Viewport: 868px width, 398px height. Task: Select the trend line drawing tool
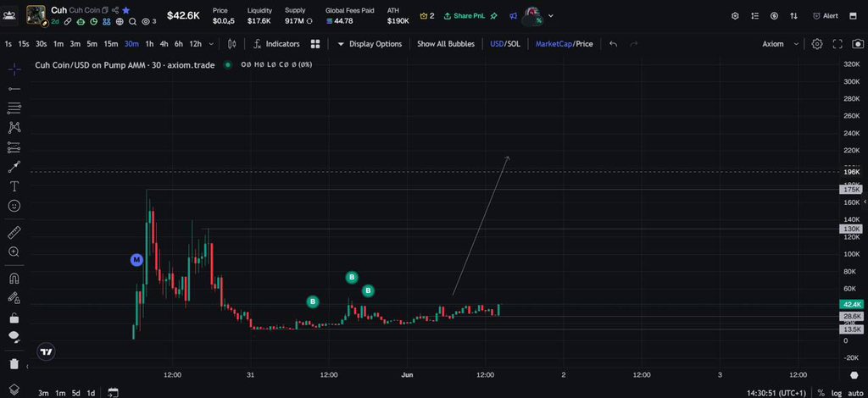tap(14, 88)
